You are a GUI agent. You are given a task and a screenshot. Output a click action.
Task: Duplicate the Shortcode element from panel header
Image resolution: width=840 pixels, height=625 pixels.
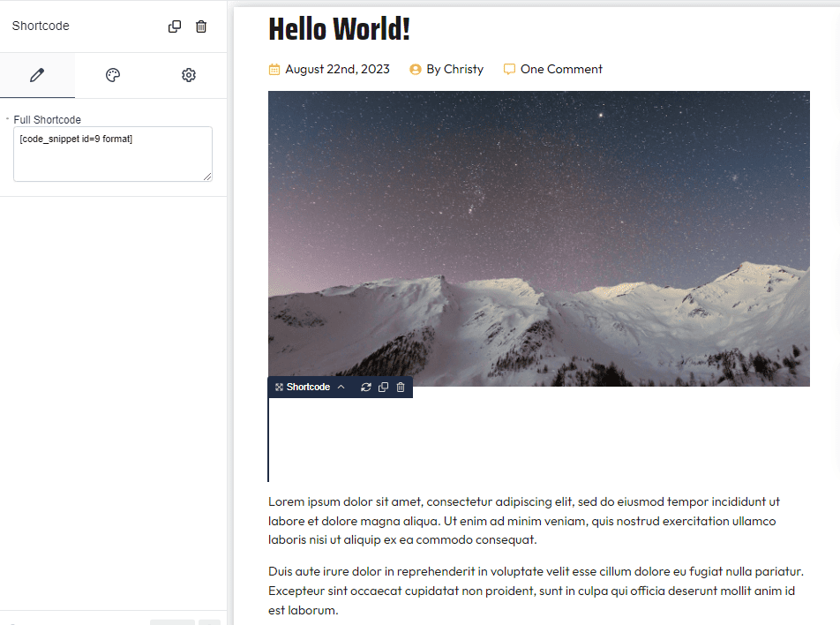click(x=175, y=26)
